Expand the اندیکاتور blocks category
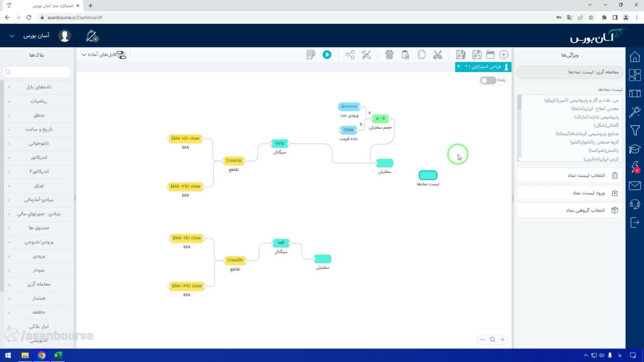The image size is (644, 362). pos(38,157)
